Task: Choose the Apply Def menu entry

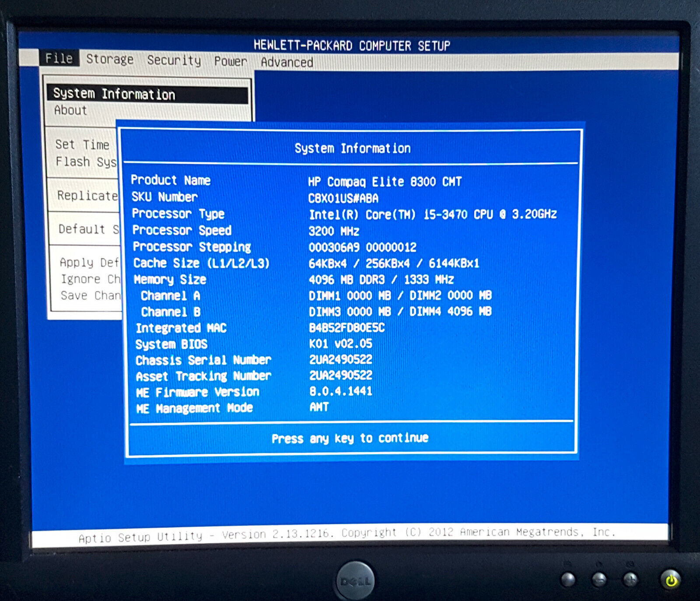Action: pyautogui.click(x=90, y=262)
